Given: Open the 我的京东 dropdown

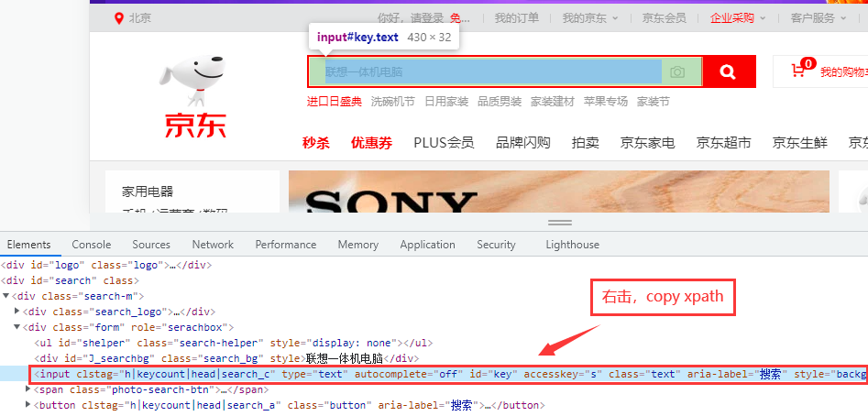Looking at the screenshot, I should click(x=590, y=18).
